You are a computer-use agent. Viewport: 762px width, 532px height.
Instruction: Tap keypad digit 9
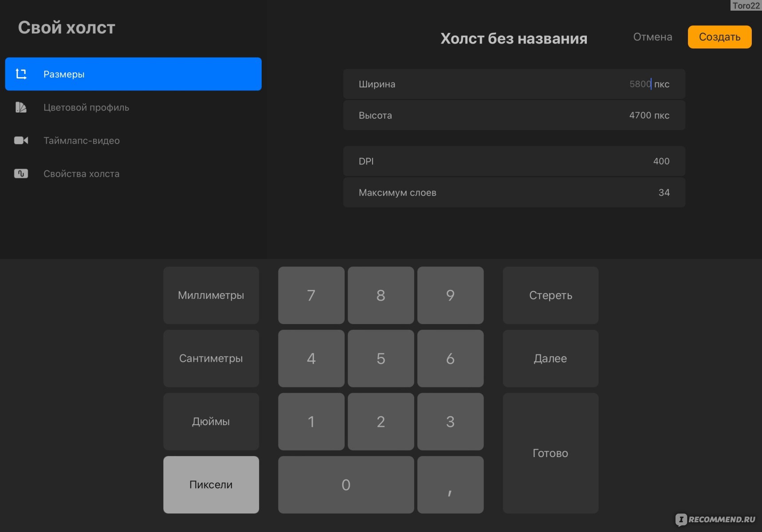[451, 295]
